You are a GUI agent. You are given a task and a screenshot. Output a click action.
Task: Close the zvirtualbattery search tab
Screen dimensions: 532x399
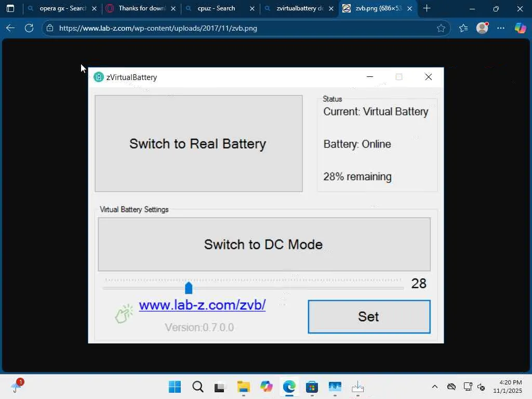click(331, 8)
